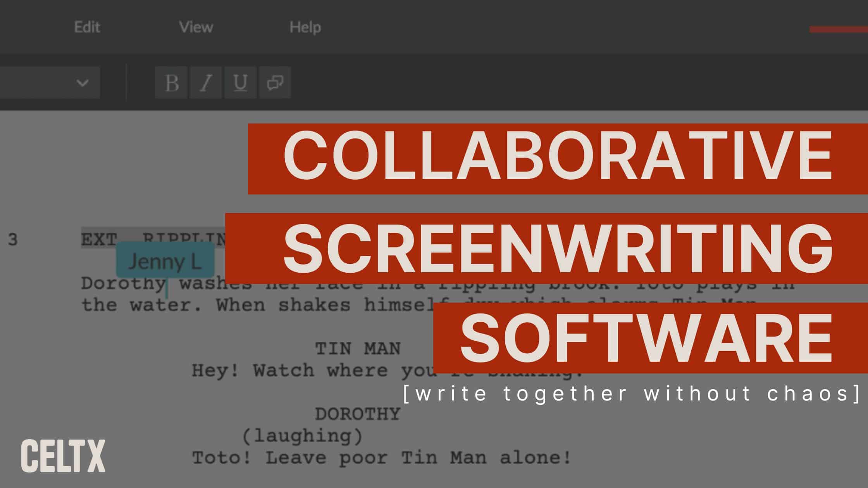Viewport: 868px width, 488px height.
Task: Toggle Bold formatting button
Action: [172, 82]
